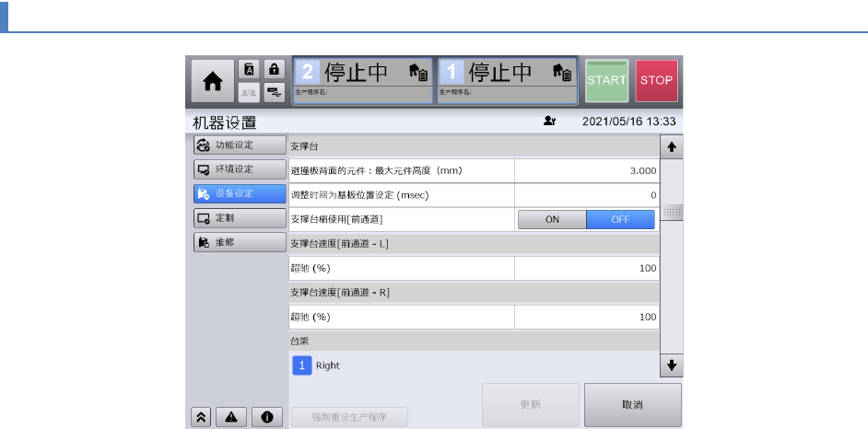868x429 pixels.
Task: Click the 台架 section header
Action: click(x=474, y=342)
